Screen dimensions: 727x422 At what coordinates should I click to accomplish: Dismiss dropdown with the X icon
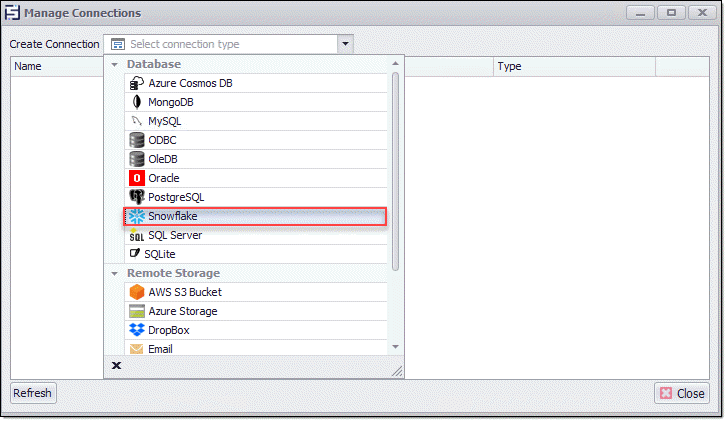116,366
